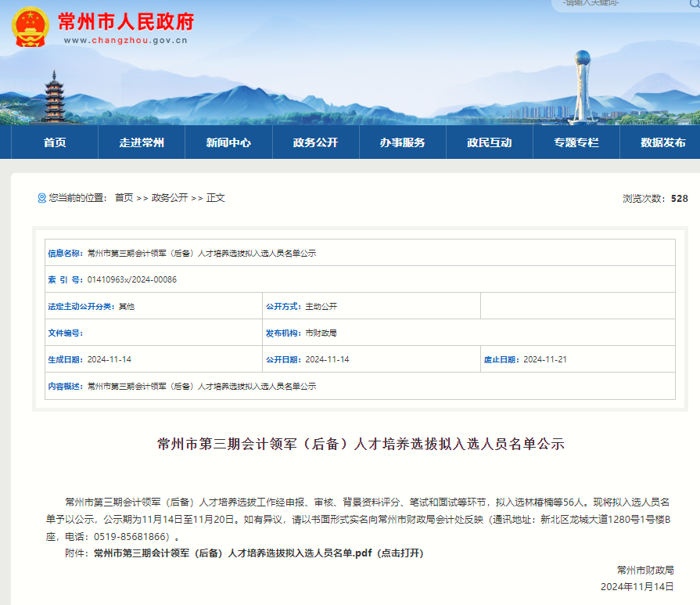Click the article headline 名单公示
Image resolution: width=700 pixels, height=605 pixels.
pyautogui.click(x=361, y=444)
